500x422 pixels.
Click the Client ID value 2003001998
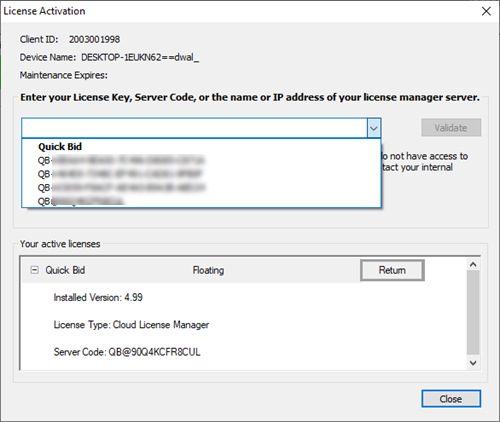coord(94,39)
